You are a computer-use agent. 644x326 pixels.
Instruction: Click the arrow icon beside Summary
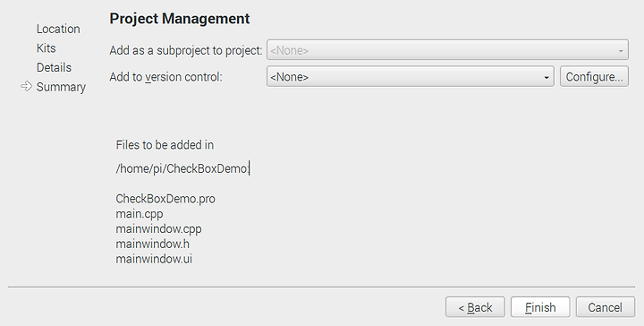26,86
